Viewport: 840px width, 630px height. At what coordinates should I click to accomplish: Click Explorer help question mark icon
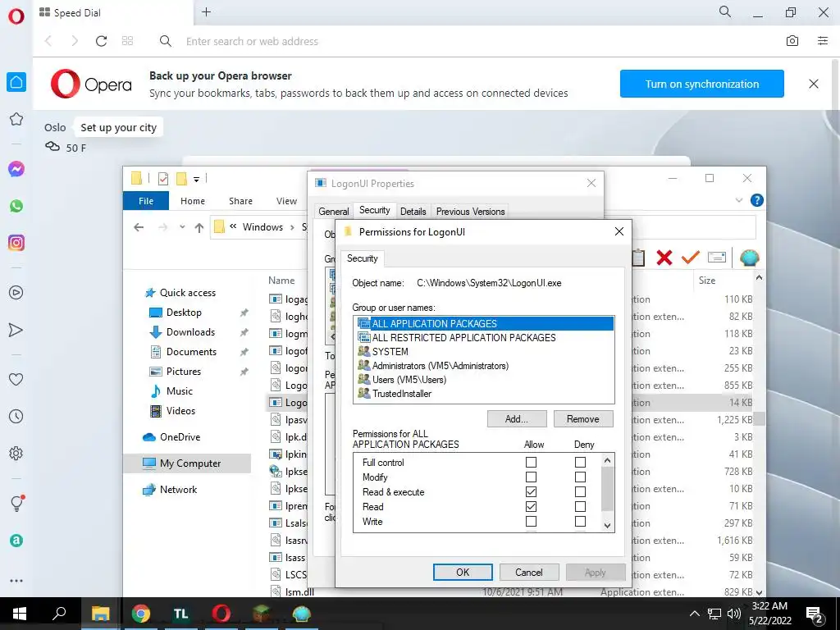click(x=756, y=200)
